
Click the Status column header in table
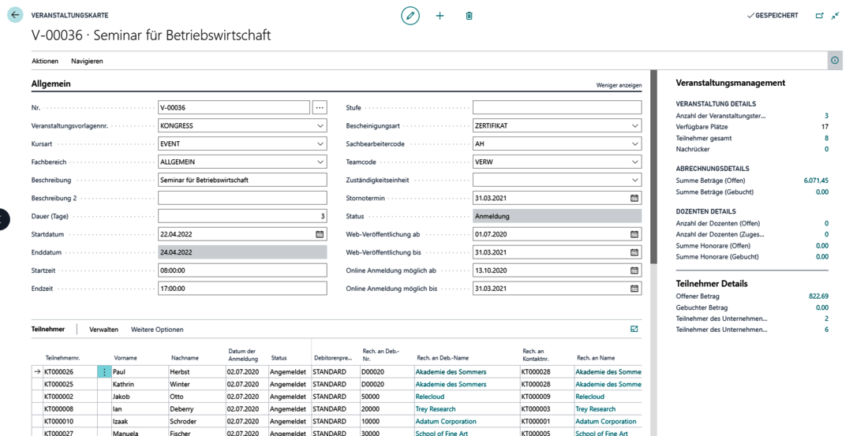[279, 358]
